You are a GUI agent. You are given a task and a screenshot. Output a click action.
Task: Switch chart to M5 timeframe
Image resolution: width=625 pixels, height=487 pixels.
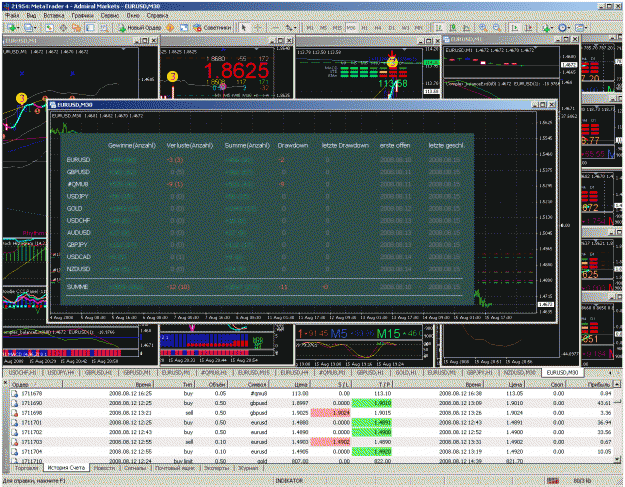click(x=324, y=28)
